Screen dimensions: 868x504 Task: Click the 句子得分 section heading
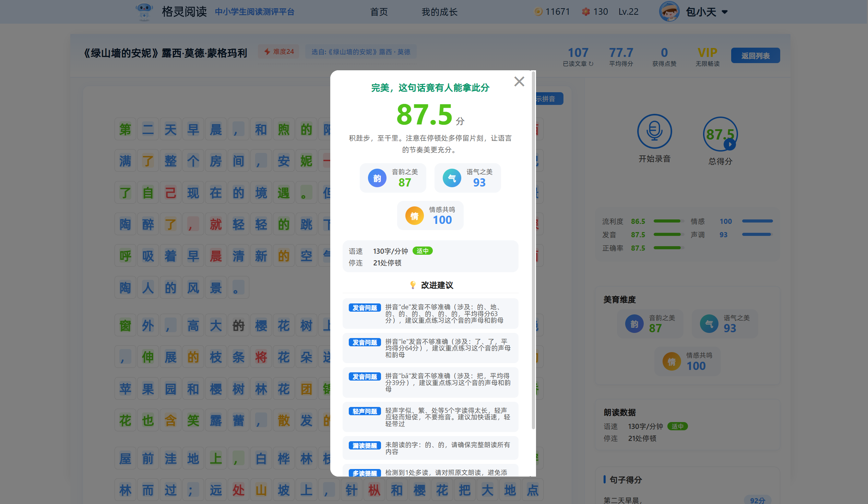(x=626, y=480)
